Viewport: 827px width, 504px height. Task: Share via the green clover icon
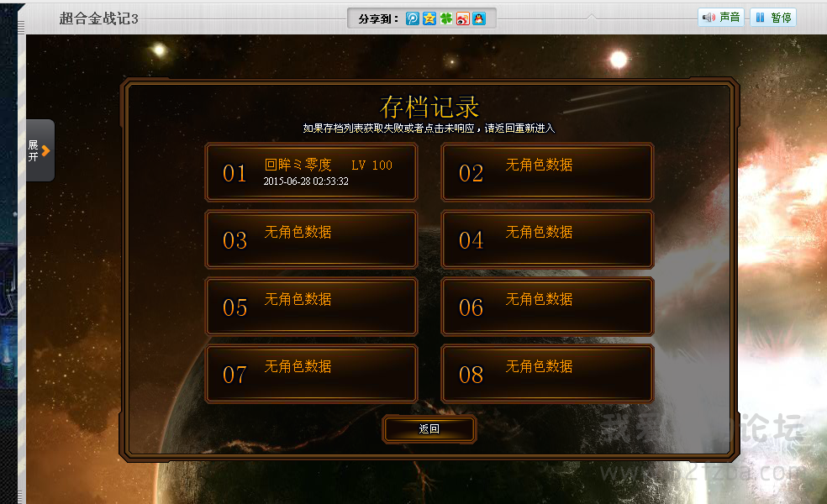(446, 18)
